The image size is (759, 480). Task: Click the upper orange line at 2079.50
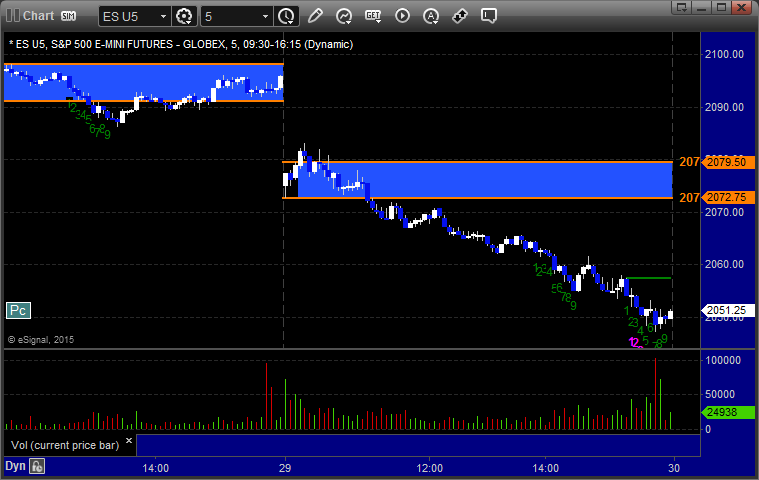pos(477,162)
